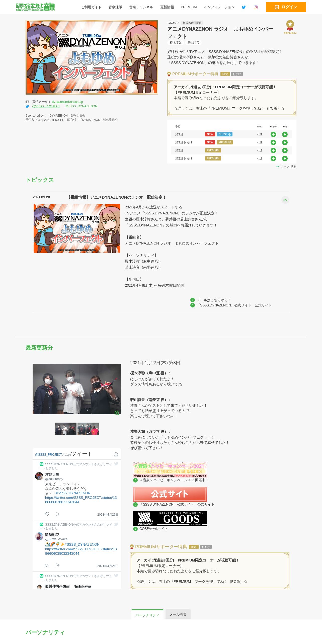Open @SSSS_PROJECTさんの tweets header link
322x644 pixels.
coord(53,455)
